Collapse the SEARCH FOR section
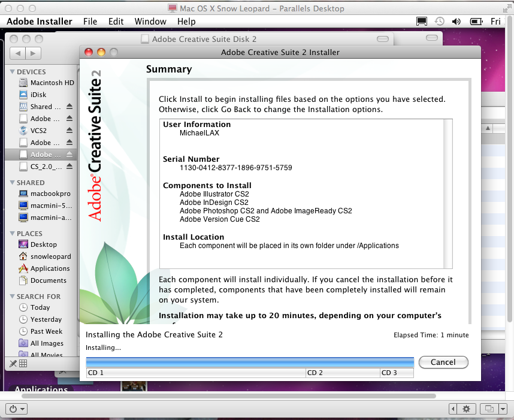514x420 pixels. tap(13, 297)
